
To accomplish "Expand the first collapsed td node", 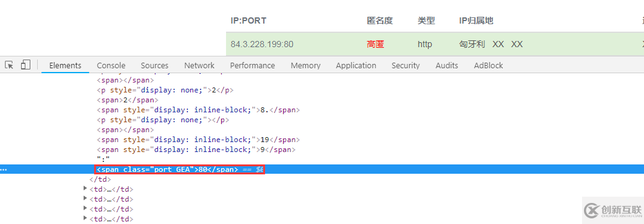I will [85, 189].
